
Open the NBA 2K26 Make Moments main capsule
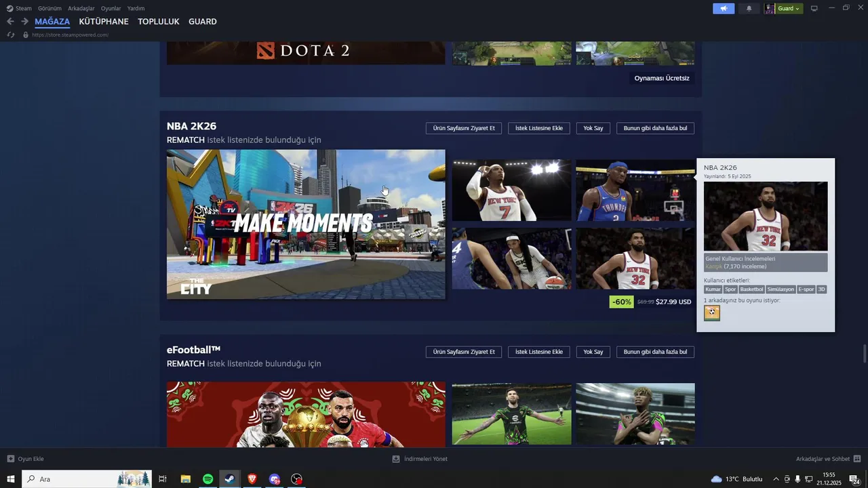pos(306,224)
